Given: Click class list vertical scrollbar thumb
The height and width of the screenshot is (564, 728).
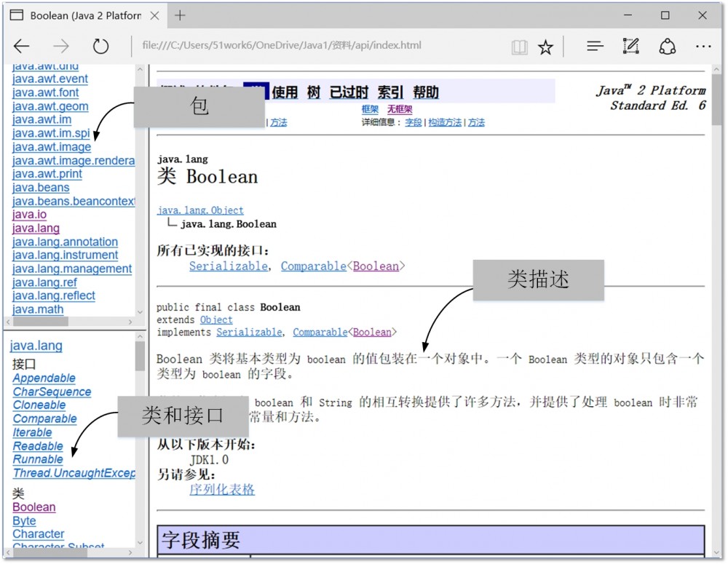Looking at the screenshot, I should point(140,356).
